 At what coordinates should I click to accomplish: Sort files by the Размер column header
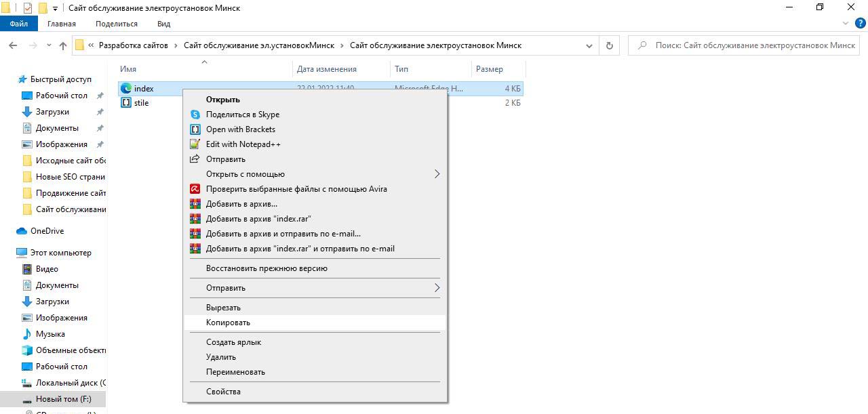tap(490, 69)
